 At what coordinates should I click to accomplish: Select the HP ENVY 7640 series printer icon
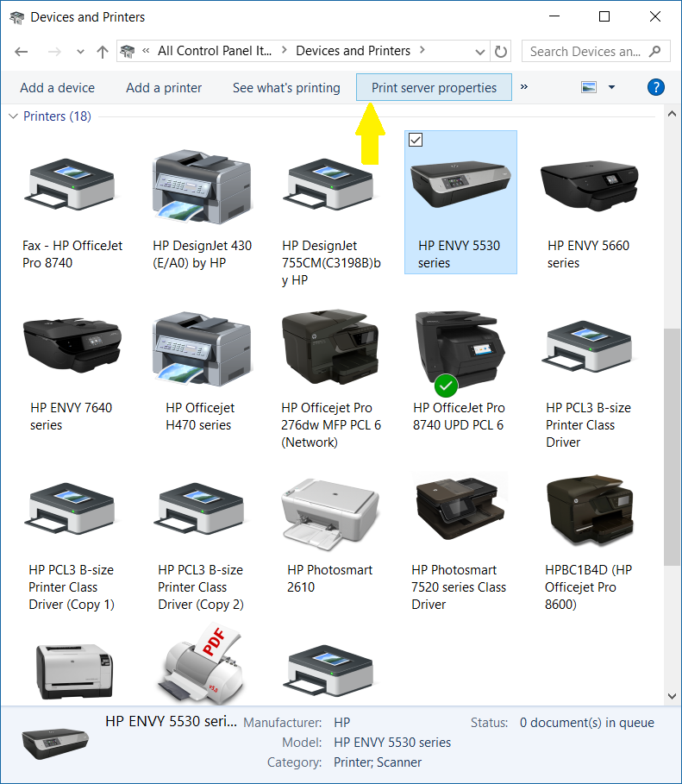tap(72, 345)
